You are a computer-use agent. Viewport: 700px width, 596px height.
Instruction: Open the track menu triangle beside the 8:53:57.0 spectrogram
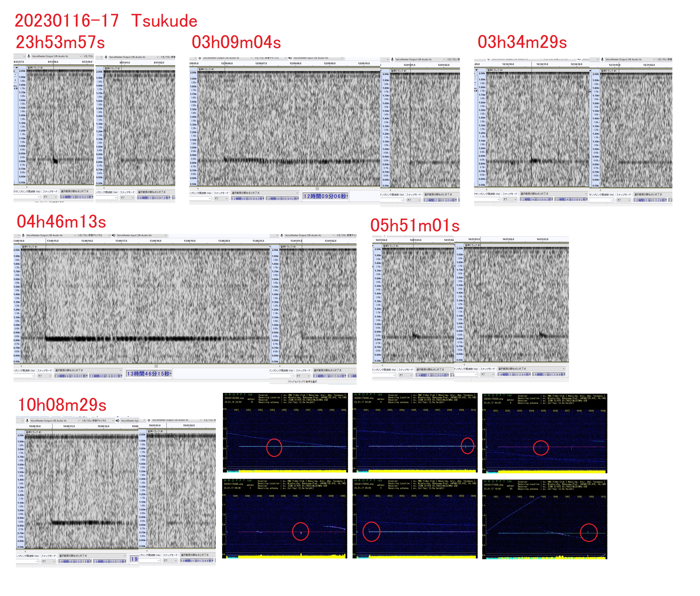click(16, 68)
